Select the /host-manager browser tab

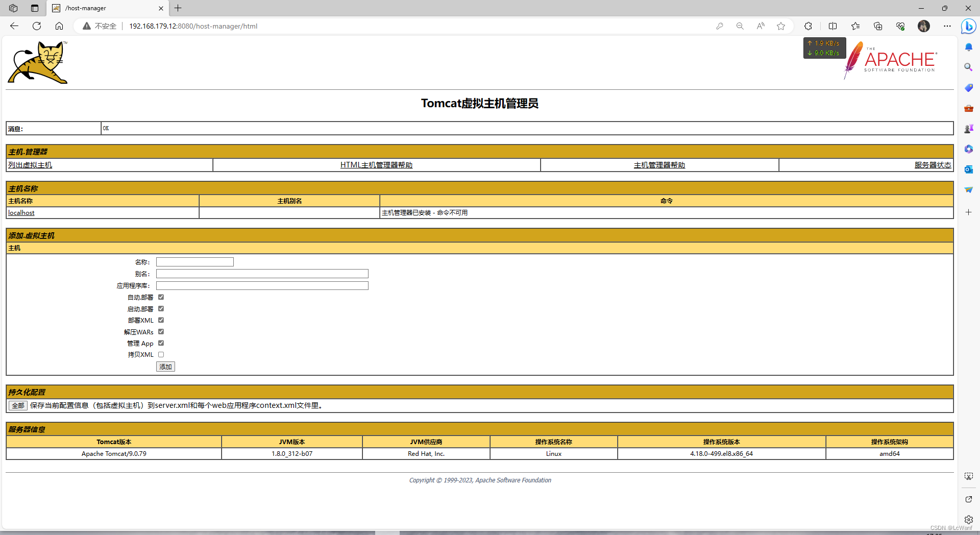click(107, 8)
